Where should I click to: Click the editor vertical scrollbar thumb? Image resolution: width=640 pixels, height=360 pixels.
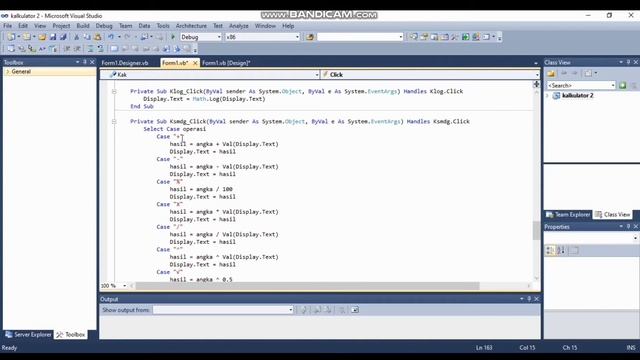coord(536,230)
